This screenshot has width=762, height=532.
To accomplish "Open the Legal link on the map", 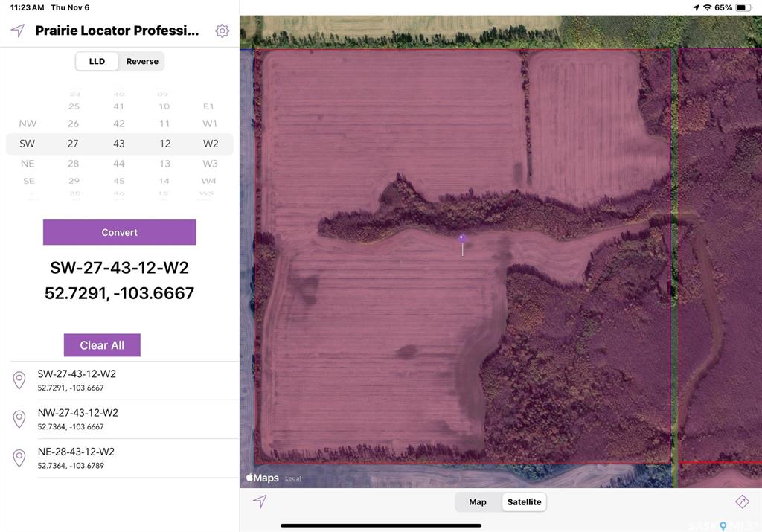I will [x=292, y=478].
